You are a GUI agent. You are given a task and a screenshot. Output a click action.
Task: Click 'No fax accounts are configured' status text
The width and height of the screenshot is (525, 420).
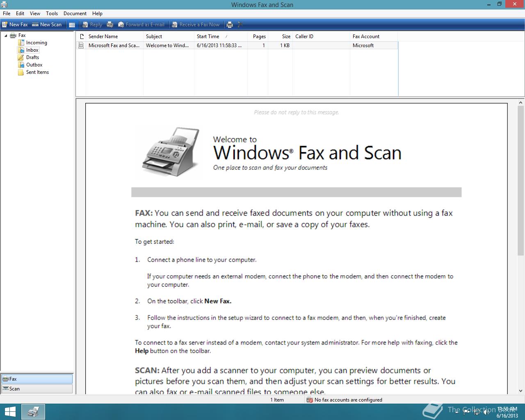(348, 400)
